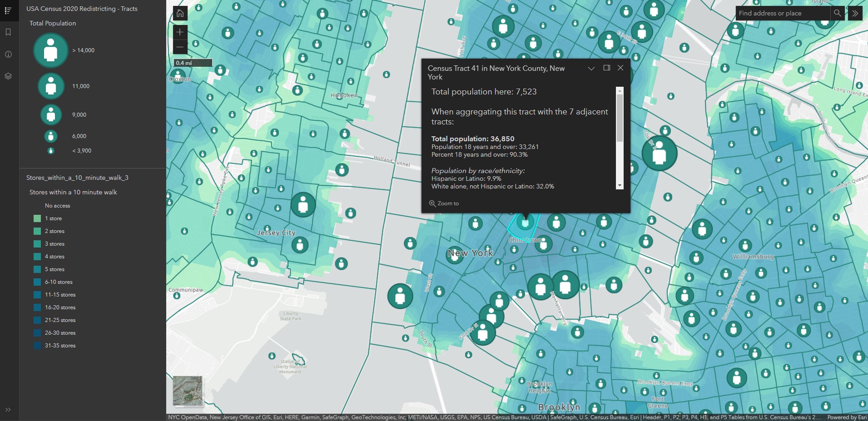Select the 31-35 stores legend swatch
The width and height of the screenshot is (868, 421).
37,346
